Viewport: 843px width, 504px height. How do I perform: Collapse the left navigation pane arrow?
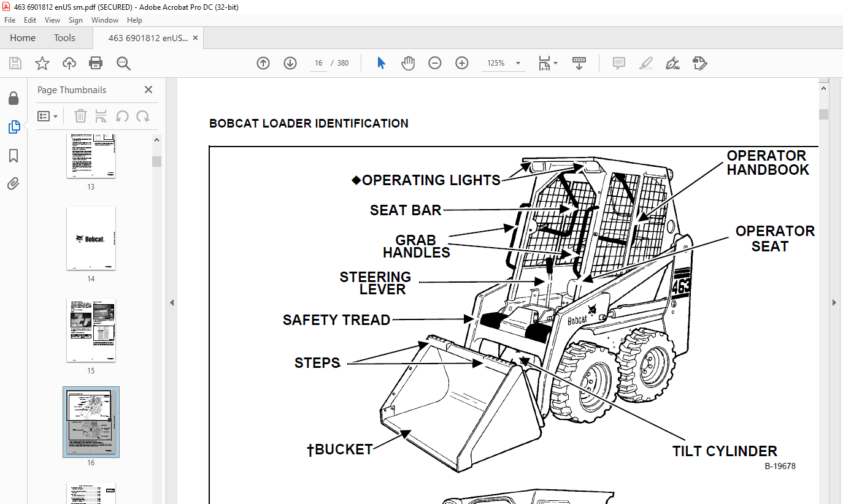pos(172,302)
